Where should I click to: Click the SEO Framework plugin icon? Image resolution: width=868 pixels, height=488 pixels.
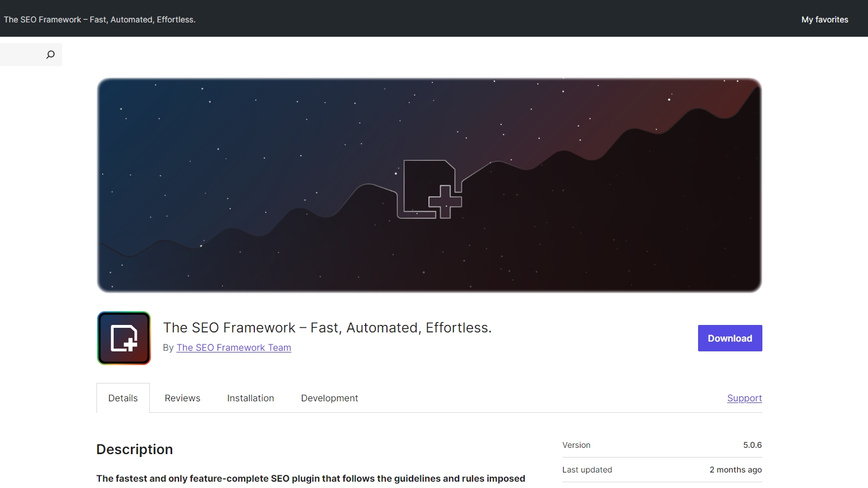(x=124, y=338)
